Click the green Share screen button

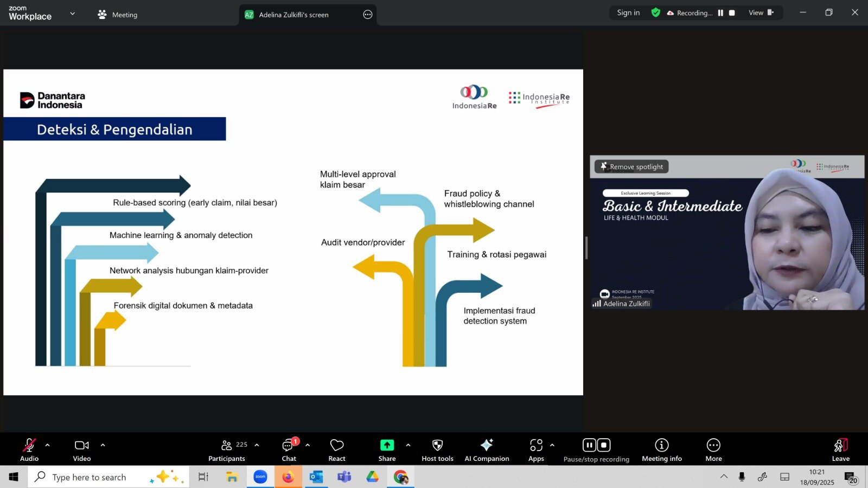click(387, 450)
